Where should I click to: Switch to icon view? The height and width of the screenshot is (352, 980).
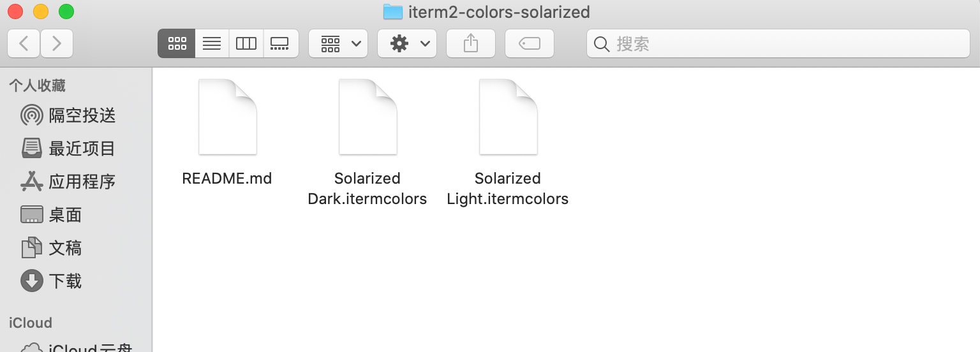coord(177,43)
